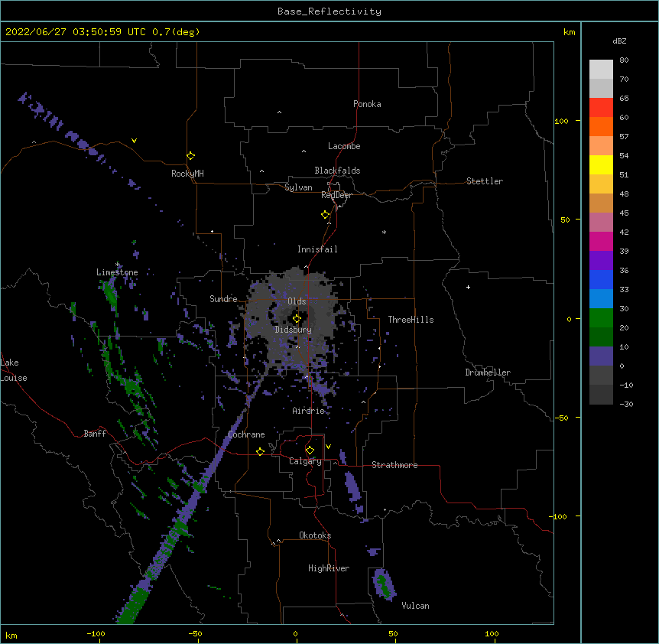Click the Didsbury town label

tap(293, 330)
